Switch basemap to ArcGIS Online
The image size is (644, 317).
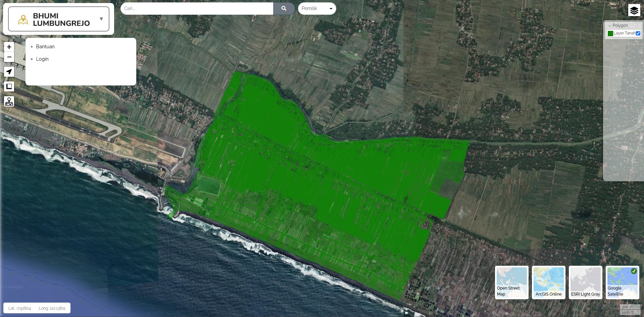click(548, 282)
